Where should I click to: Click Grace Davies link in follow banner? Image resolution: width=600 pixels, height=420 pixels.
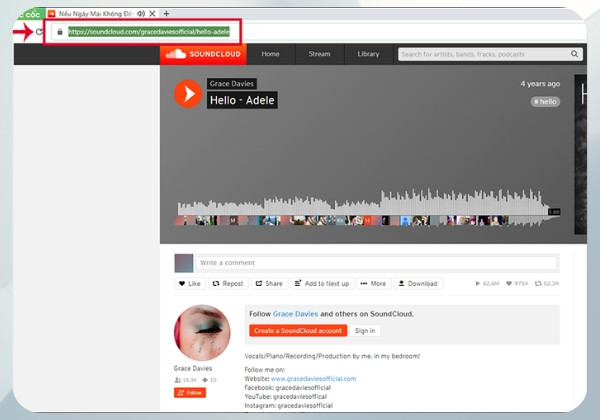(295, 314)
